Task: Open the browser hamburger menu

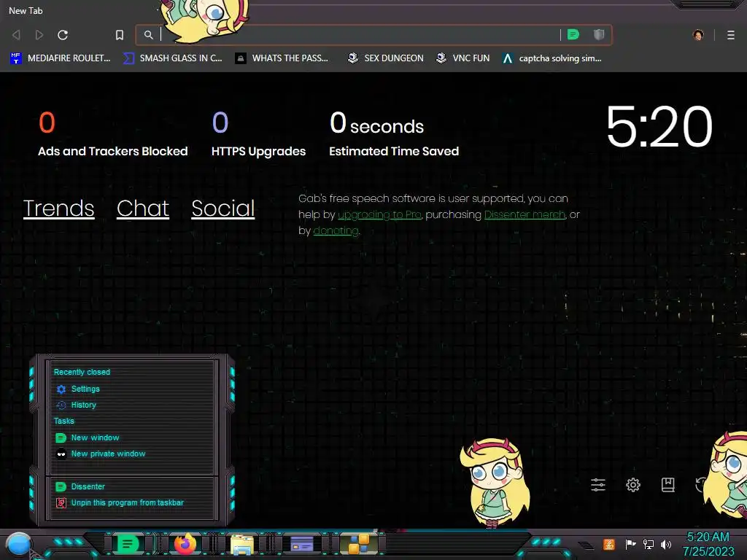Action: (731, 35)
